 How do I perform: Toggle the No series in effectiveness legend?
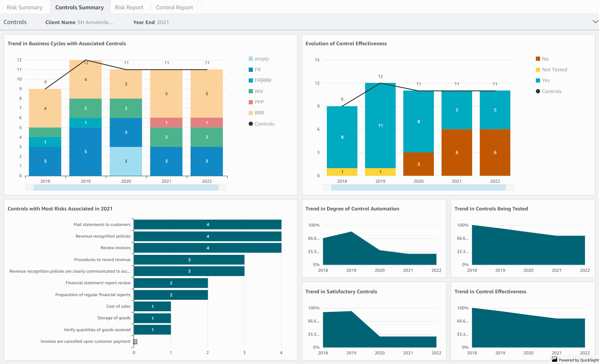(545, 59)
